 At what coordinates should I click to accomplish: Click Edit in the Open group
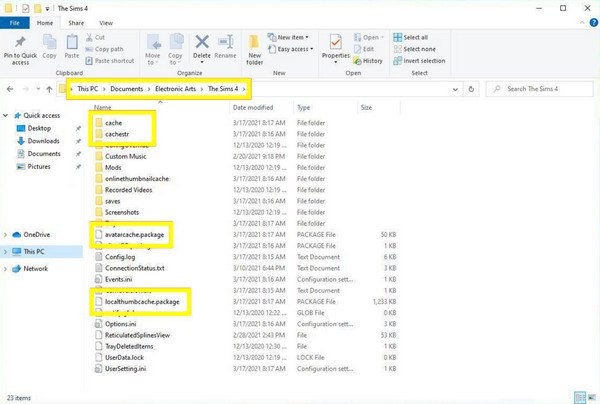click(x=364, y=49)
